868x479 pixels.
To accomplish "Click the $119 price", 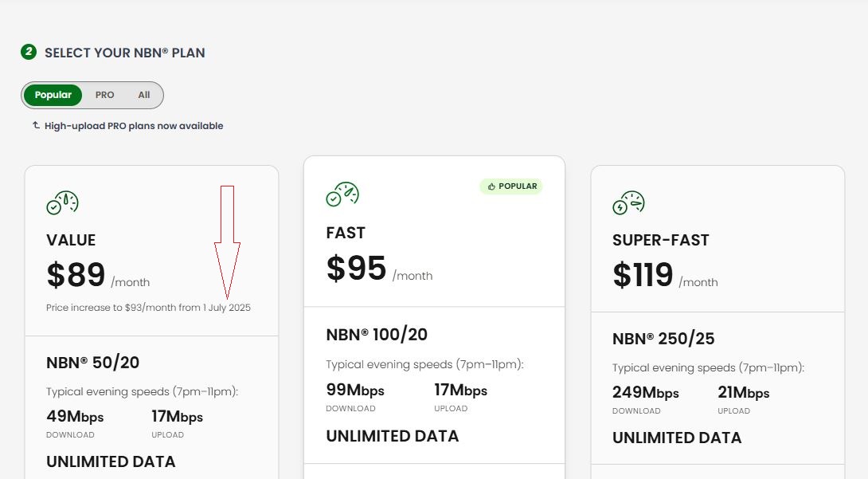I will point(643,275).
